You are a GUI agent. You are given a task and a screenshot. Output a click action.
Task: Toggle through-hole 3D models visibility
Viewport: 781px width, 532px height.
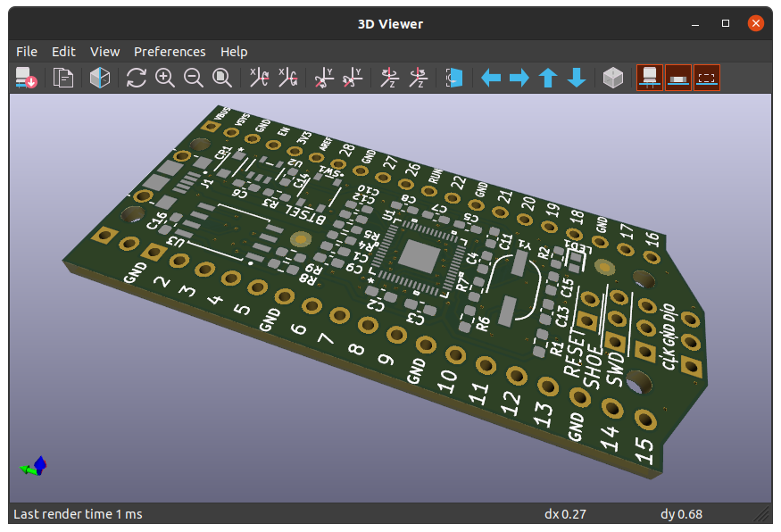[649, 78]
